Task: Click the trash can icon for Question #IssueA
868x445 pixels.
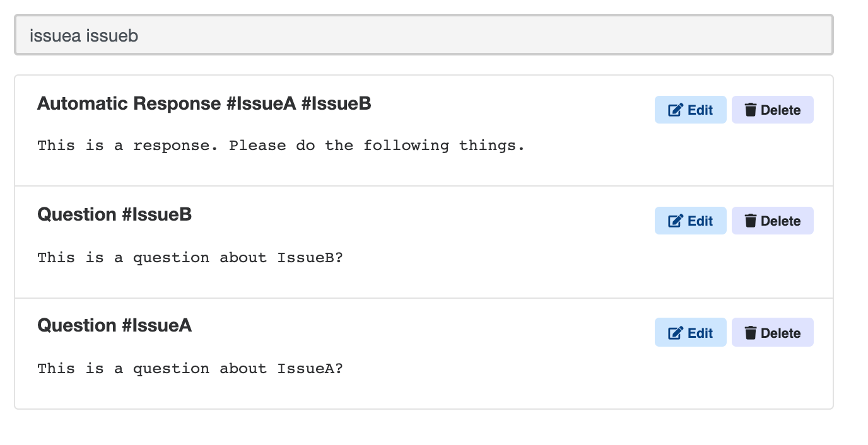Action: click(x=750, y=333)
